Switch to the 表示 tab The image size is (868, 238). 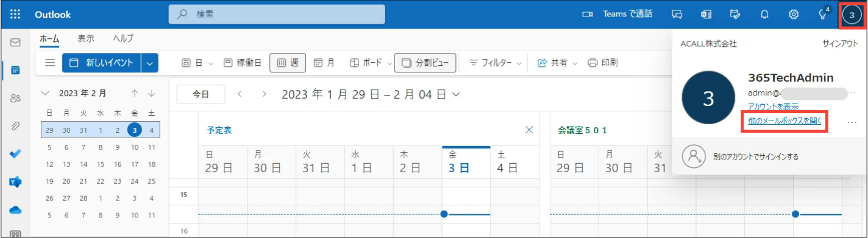point(86,38)
